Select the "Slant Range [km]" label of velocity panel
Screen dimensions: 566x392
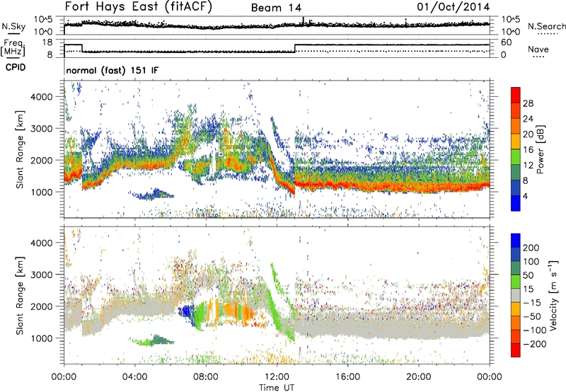tap(20, 295)
